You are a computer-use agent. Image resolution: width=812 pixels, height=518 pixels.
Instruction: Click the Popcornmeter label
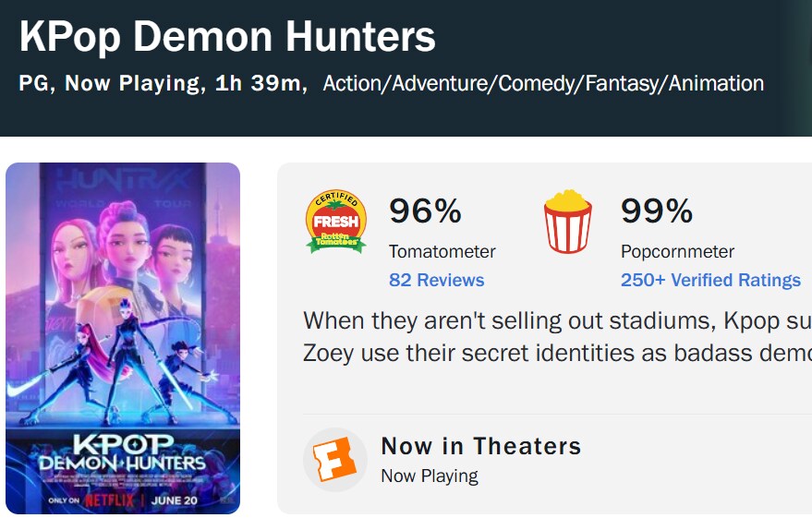pyautogui.click(x=677, y=251)
